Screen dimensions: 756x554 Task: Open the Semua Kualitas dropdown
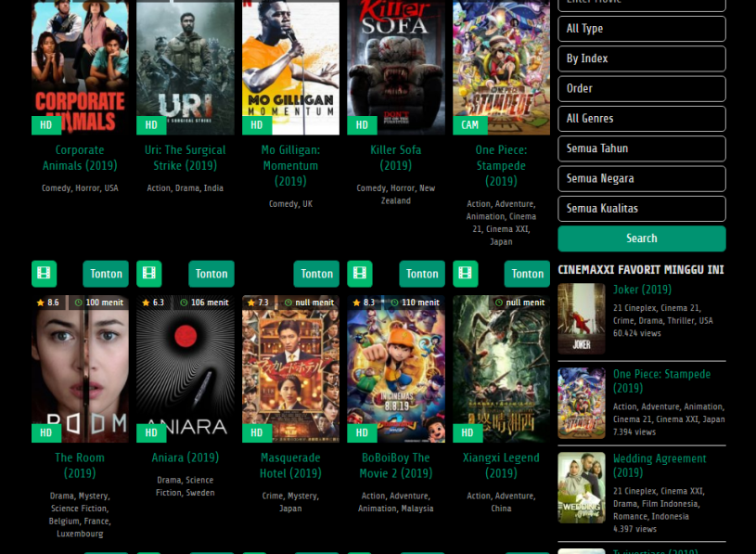642,209
